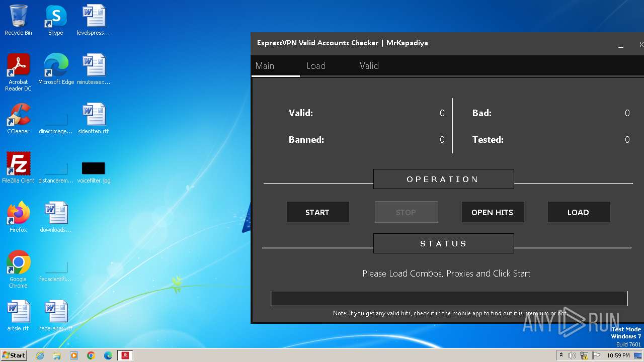Click the show desktop button
The height and width of the screenshot is (362, 644).
pyautogui.click(x=638, y=355)
